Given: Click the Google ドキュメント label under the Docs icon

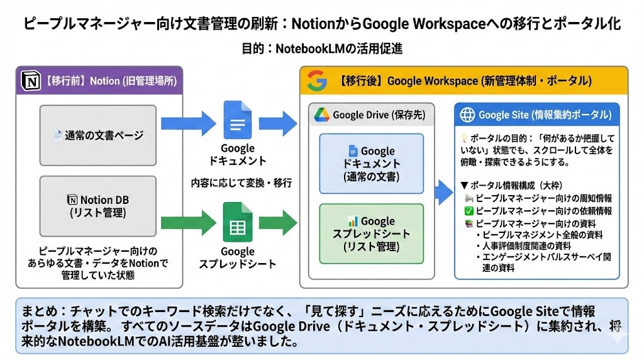Looking at the screenshot, I should [x=237, y=154].
